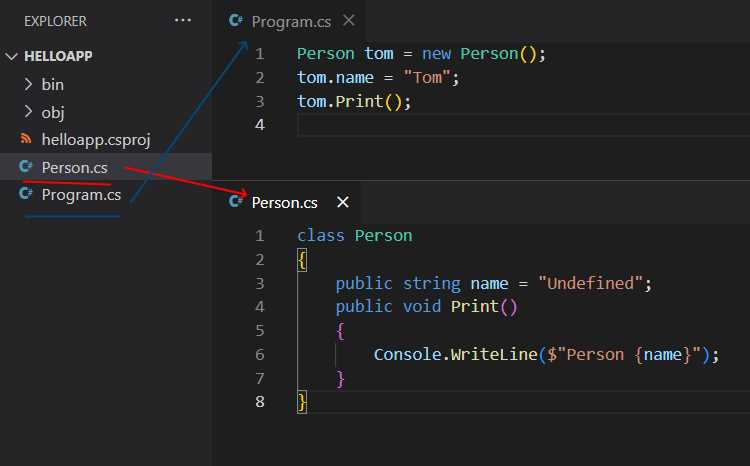Click 'new' keyword in Program.cs line 1
The image size is (750, 466).
pos(436,54)
